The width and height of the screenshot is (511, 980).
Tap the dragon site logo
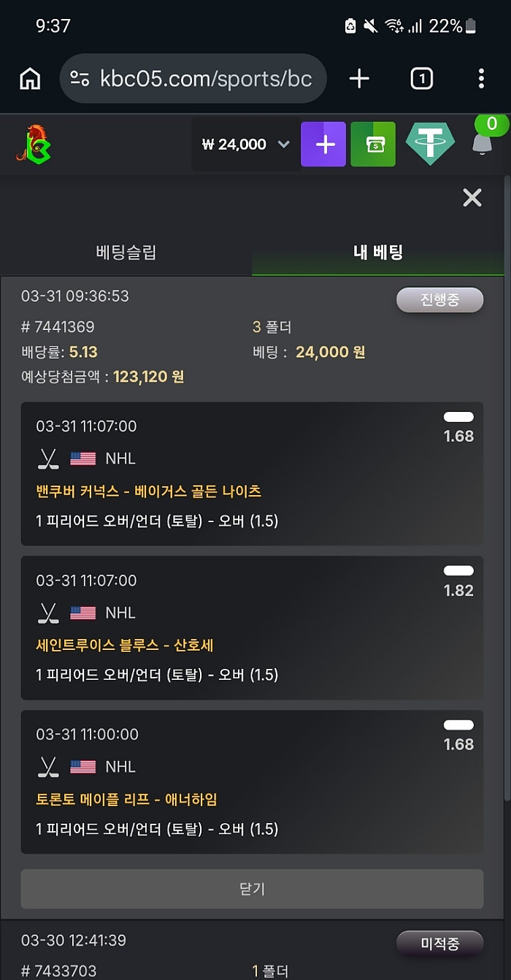(x=33, y=144)
